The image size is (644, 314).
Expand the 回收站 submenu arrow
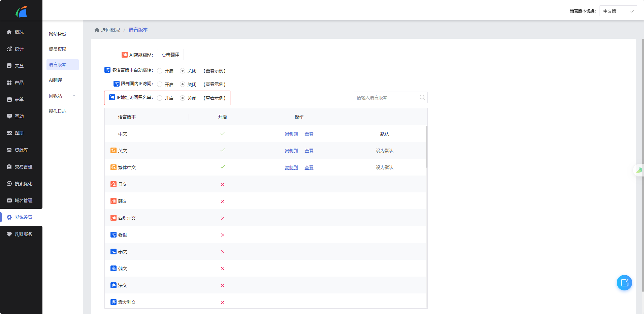74,96
